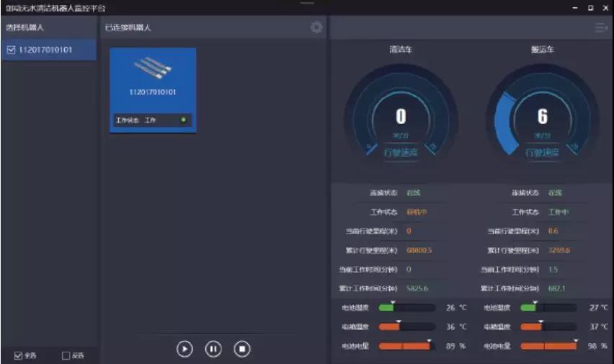This screenshot has width=614, height=364.
Task: Click transport car battery level bar at 98%
Action: [548, 347]
